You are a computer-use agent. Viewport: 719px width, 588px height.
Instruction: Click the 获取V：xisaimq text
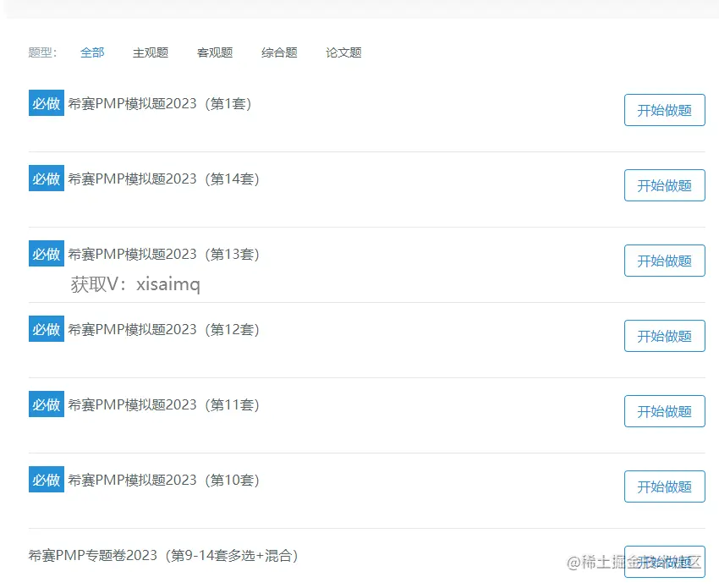135,284
